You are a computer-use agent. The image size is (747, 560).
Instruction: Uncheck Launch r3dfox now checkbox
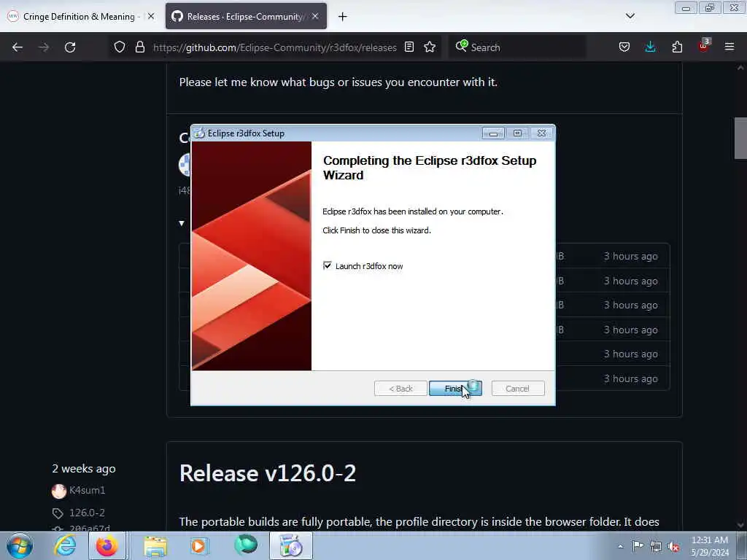328,265
